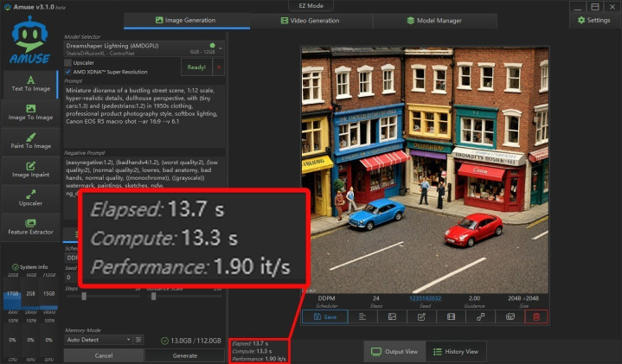The height and width of the screenshot is (364, 622).
Task: Uncheck AMD XDNA Super Resolution
Action: [68, 72]
